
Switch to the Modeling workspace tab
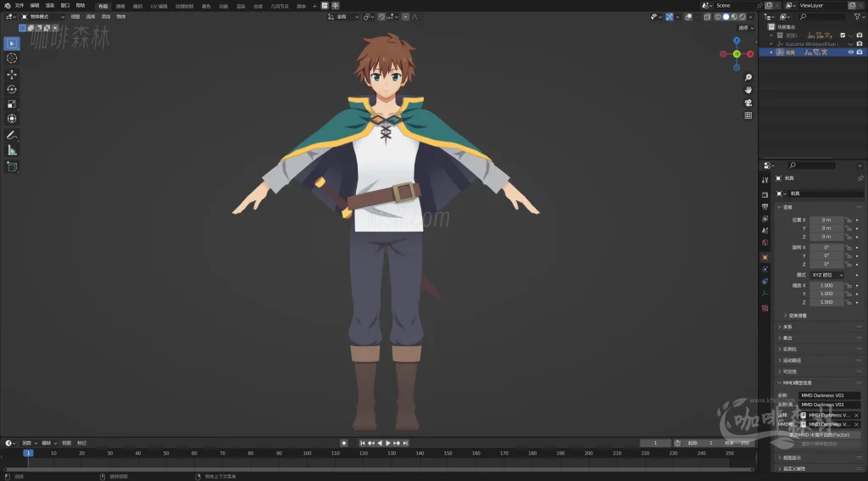(120, 6)
